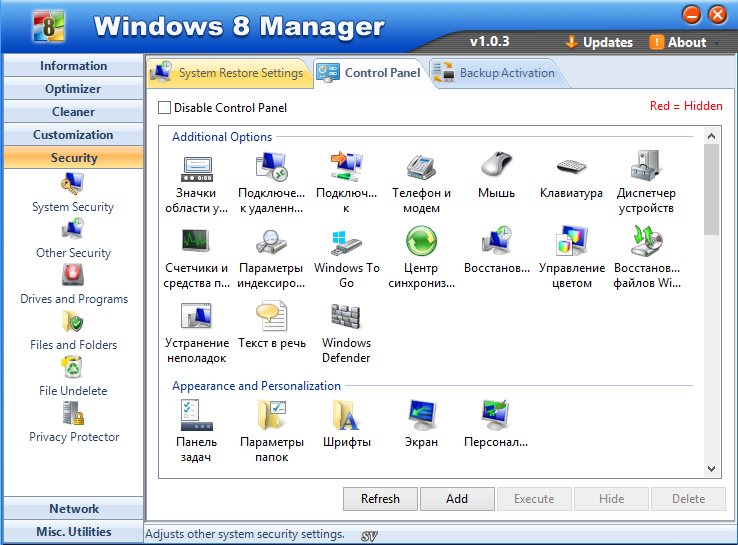This screenshot has width=738, height=545.
Task: Select Восстановление файлов Windows icon
Action: coord(646,241)
